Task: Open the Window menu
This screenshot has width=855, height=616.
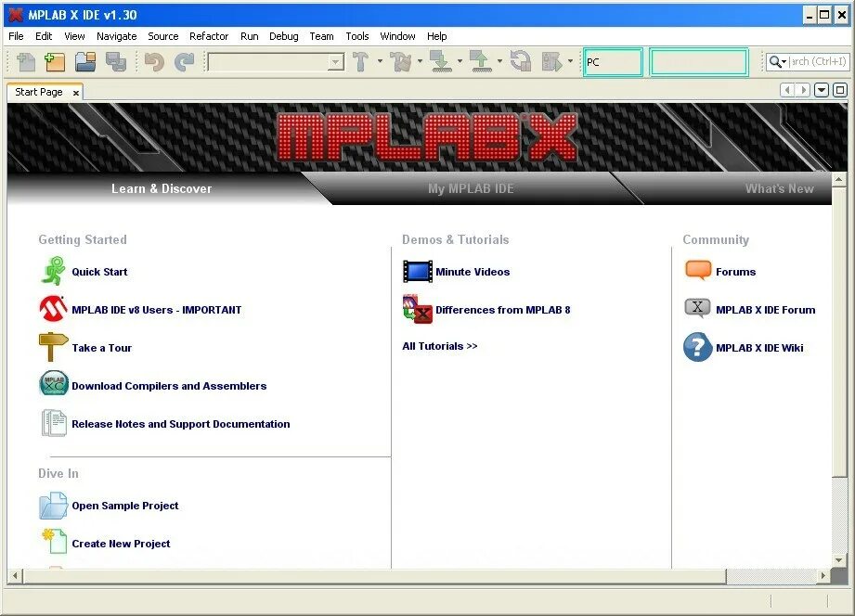Action: tap(397, 36)
